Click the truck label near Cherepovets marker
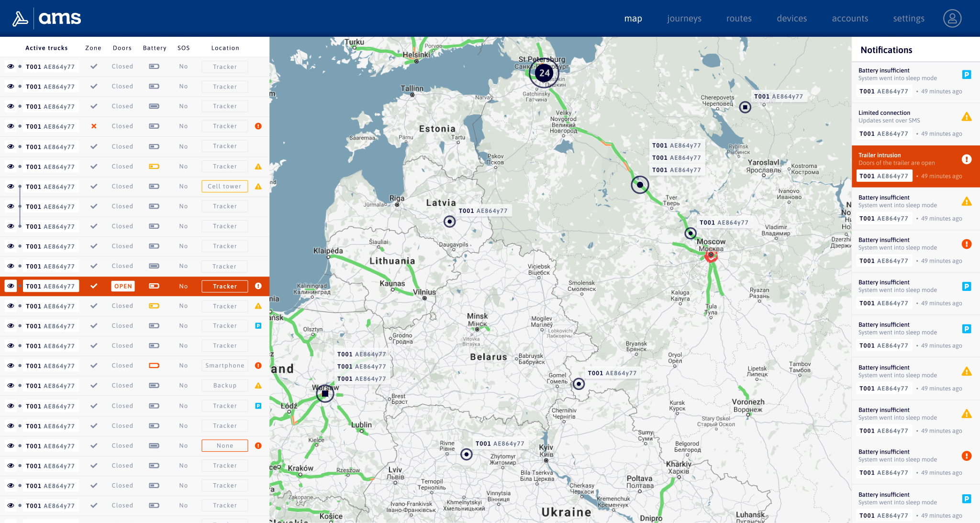The width and height of the screenshot is (980, 523). (x=779, y=96)
